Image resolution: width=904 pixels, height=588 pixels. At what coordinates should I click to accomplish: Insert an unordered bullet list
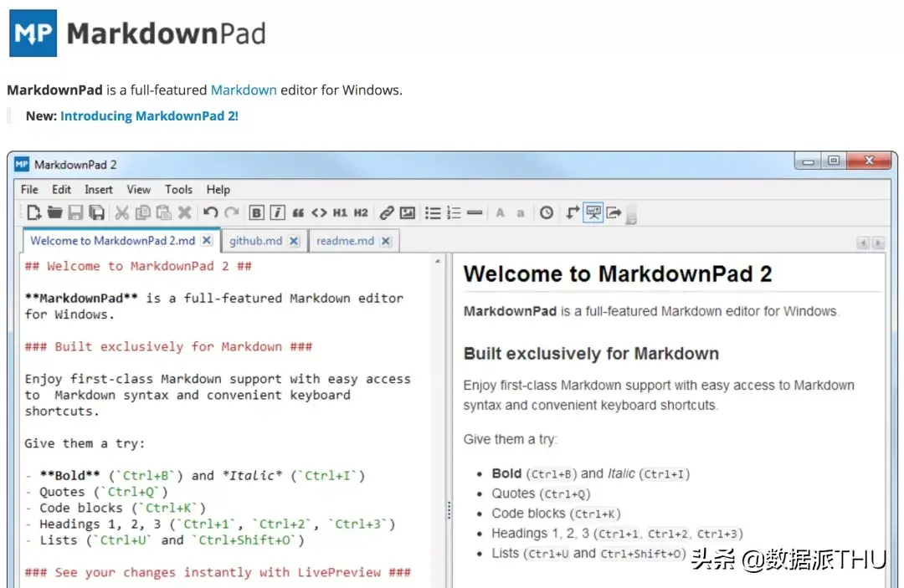click(433, 213)
